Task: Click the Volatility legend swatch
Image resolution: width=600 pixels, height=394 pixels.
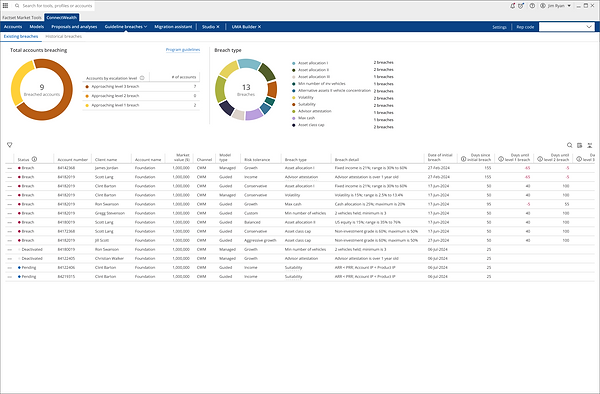Action: (x=294, y=98)
